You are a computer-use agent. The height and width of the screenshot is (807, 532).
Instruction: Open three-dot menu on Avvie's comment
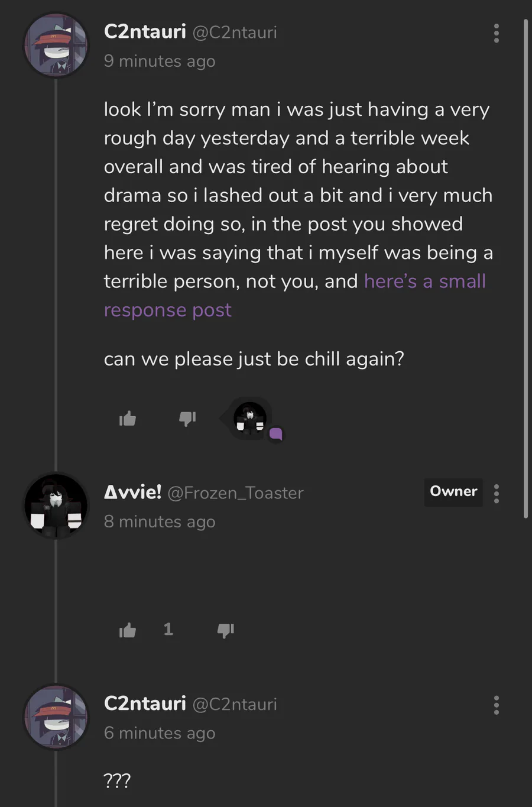coord(497,494)
